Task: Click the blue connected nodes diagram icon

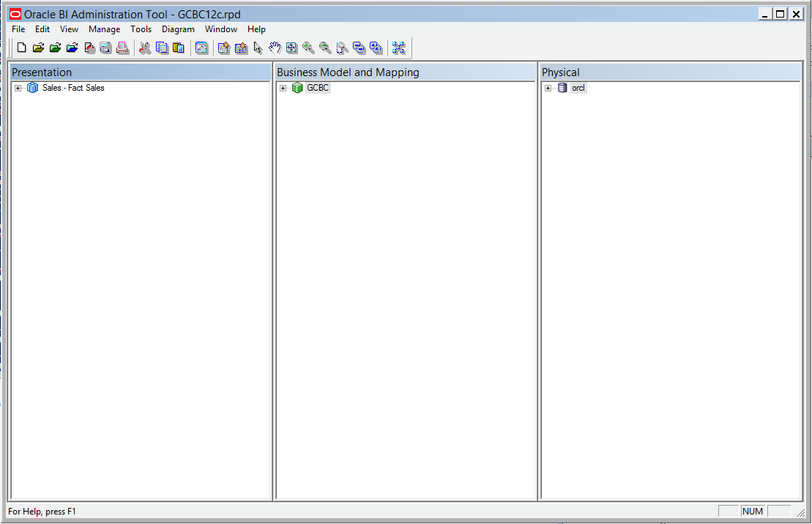Action: click(x=398, y=48)
